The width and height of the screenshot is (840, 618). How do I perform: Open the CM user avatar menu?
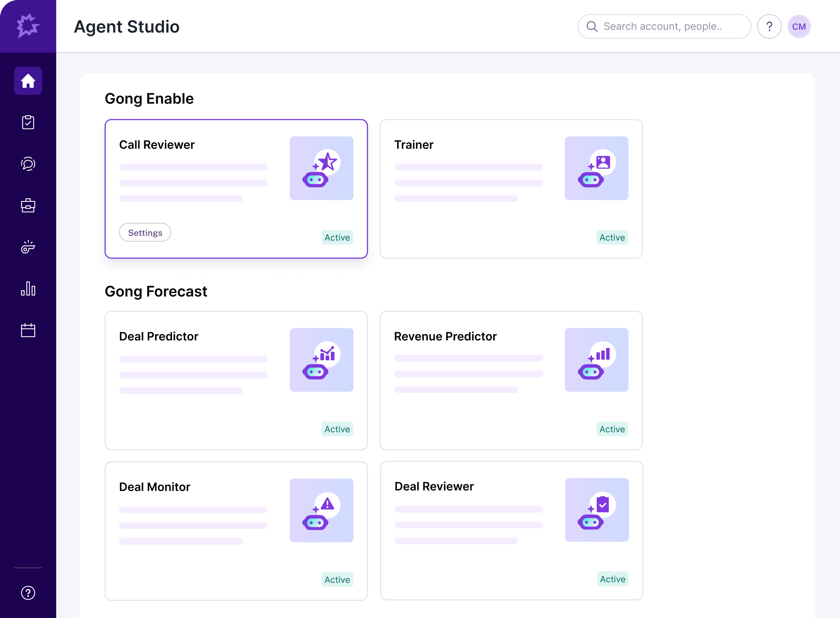click(799, 27)
